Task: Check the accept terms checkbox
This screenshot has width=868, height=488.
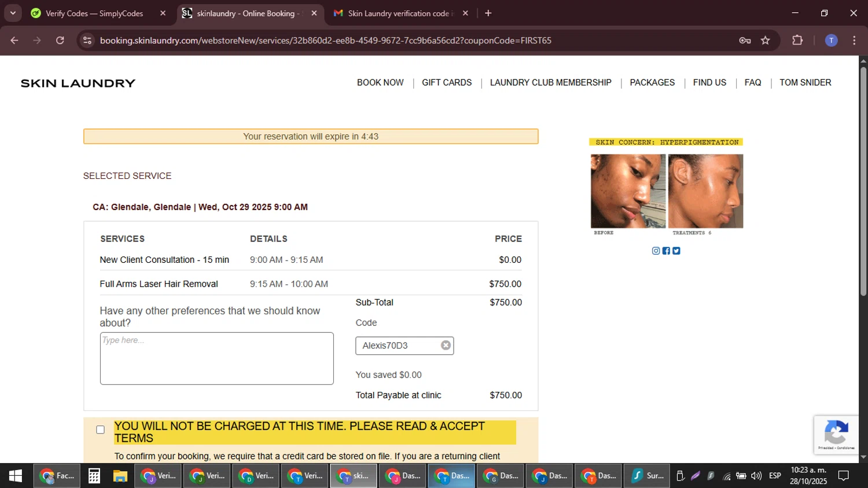Action: (x=101, y=430)
